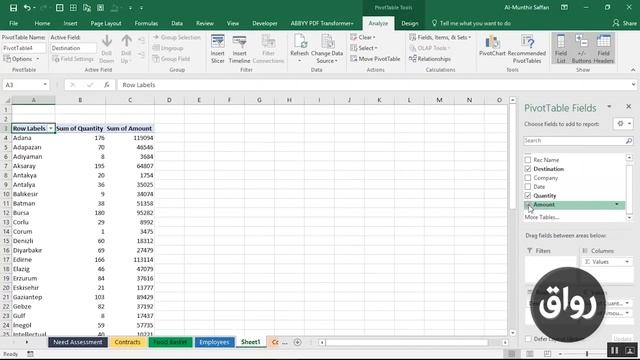Open the Amount field dropdown arrow
The image size is (640, 360).
pos(617,204)
